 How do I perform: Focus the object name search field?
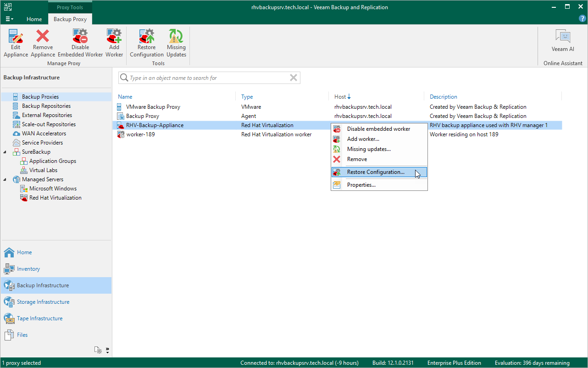(x=209, y=78)
